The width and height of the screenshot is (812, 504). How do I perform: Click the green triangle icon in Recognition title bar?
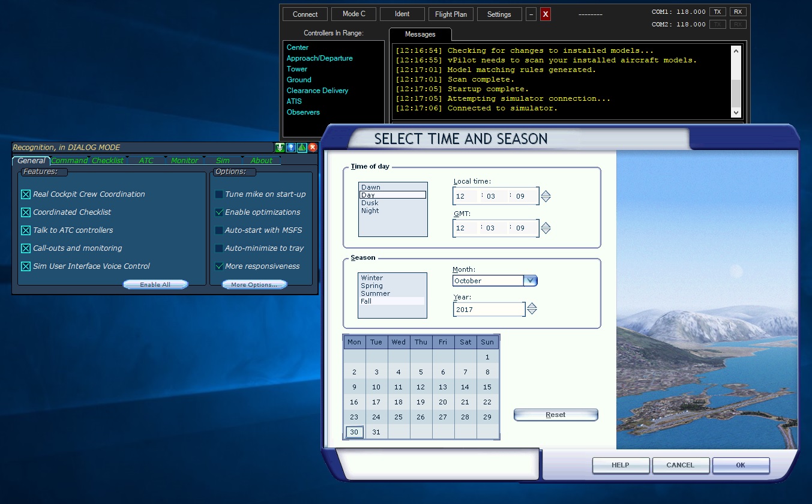click(302, 148)
